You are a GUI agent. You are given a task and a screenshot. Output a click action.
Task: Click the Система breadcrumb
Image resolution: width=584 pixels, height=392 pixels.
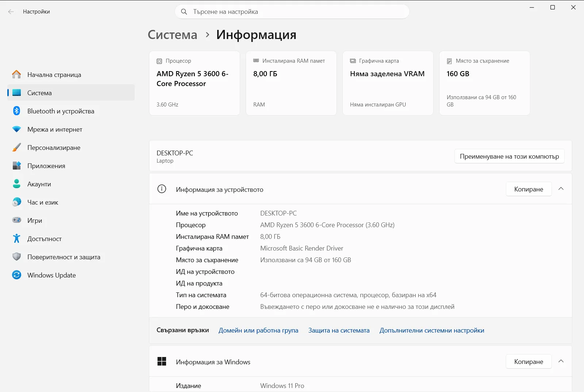pyautogui.click(x=172, y=35)
